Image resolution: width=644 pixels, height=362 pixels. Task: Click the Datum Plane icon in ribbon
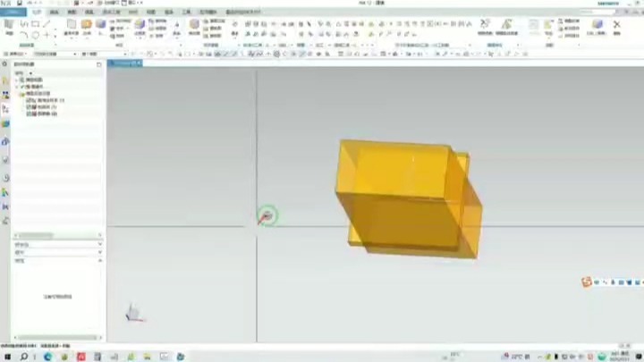pos(72,25)
